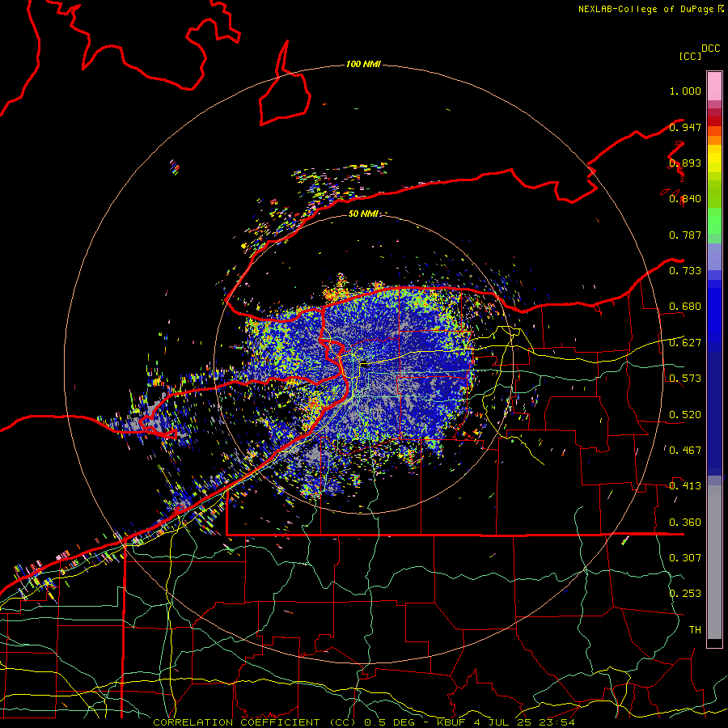Select the 0.520 legend value
This screenshot has width=728, height=728.
tap(685, 415)
